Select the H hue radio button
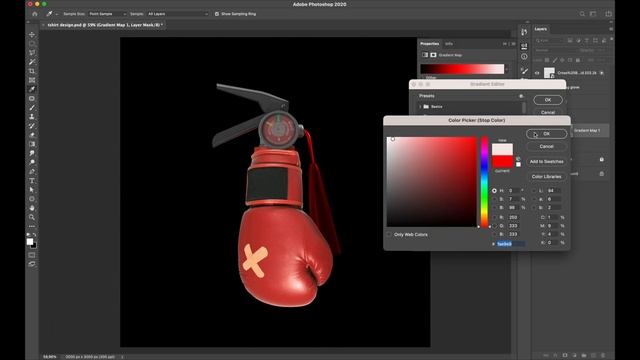The height and width of the screenshot is (360, 640). (x=494, y=191)
